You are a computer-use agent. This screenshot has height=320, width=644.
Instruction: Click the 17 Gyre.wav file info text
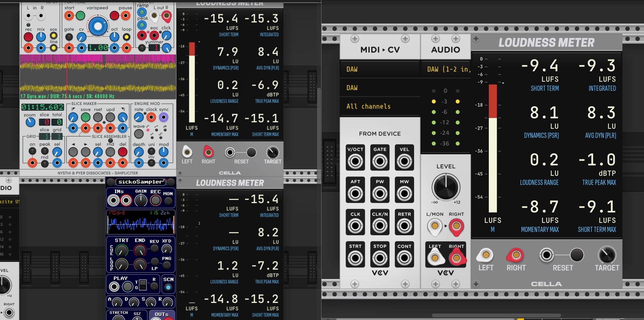67,96
